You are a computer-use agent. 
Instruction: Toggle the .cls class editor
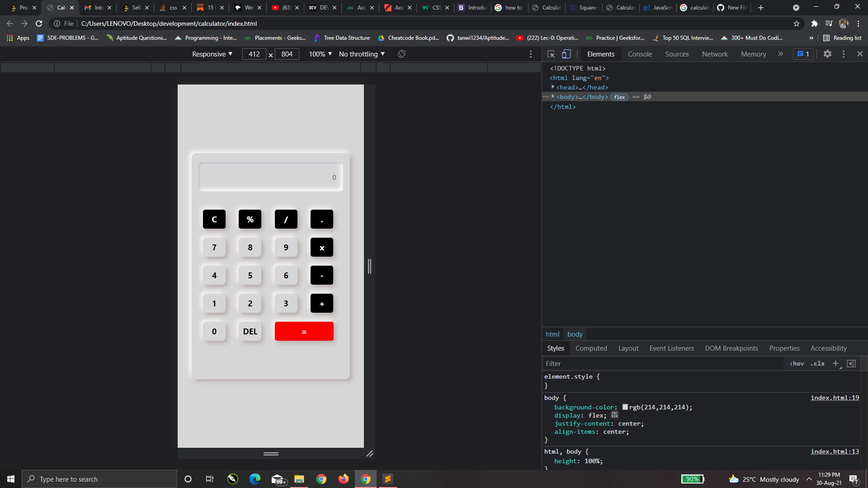pos(817,363)
